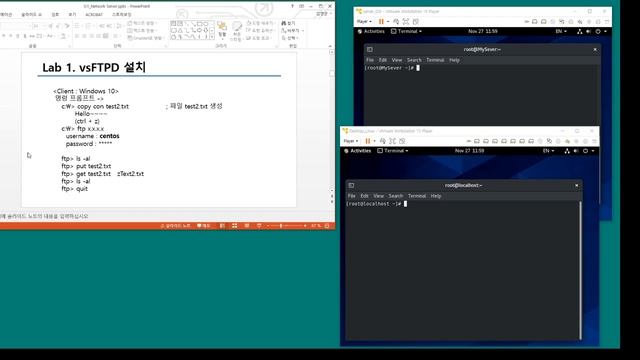Switch to reading view in PowerPoint status bar
640x360 pixels.
coord(247,226)
